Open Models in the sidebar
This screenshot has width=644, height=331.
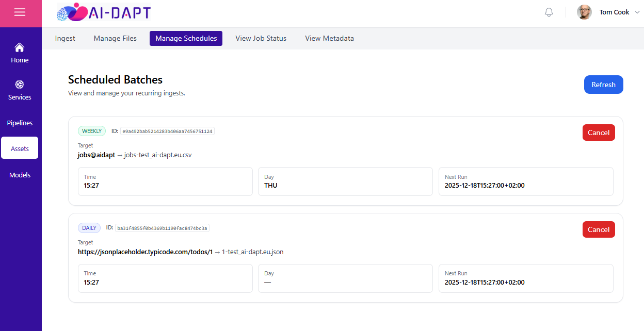point(20,175)
